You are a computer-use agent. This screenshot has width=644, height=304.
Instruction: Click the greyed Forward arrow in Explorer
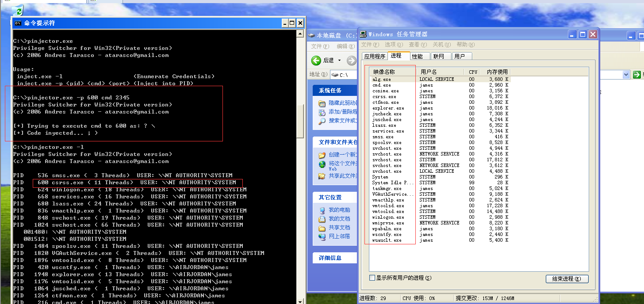[x=352, y=61]
